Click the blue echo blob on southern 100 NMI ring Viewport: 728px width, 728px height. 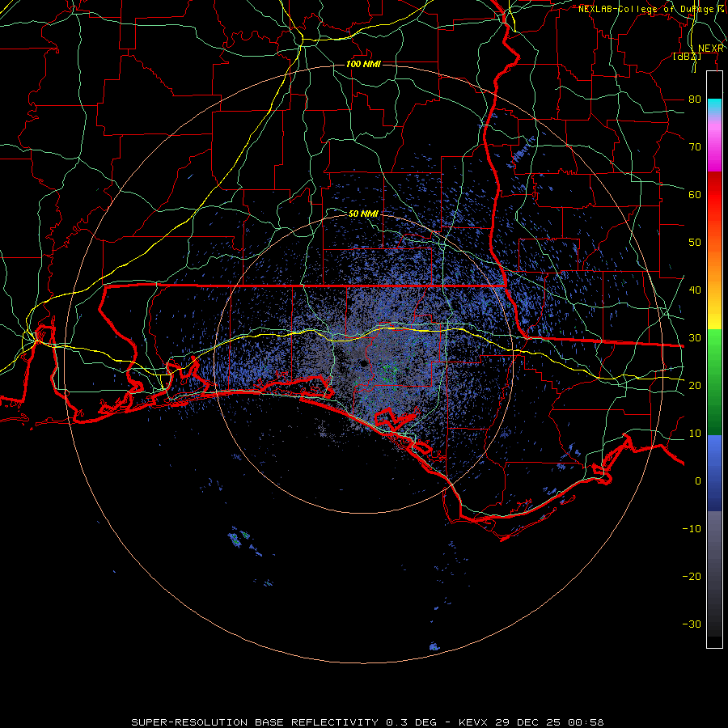tap(434, 646)
